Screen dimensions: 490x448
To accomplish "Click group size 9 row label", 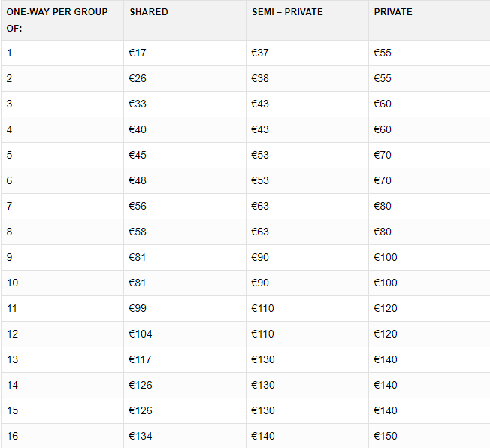I will click(9, 257).
